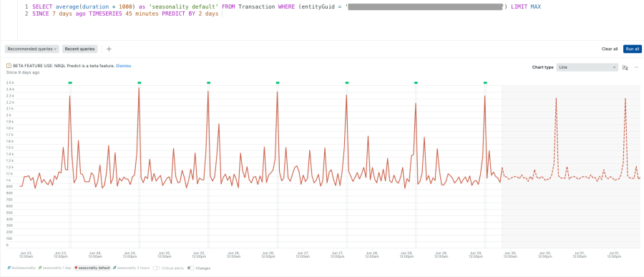Click the '2.5 k' y-axis label
Viewport: 644px width, 277px height.
tap(10, 82)
